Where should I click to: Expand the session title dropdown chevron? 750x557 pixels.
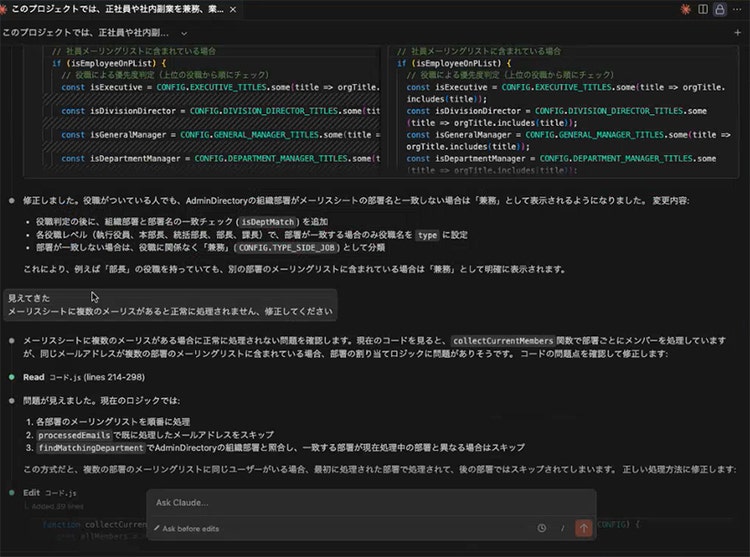point(184,33)
